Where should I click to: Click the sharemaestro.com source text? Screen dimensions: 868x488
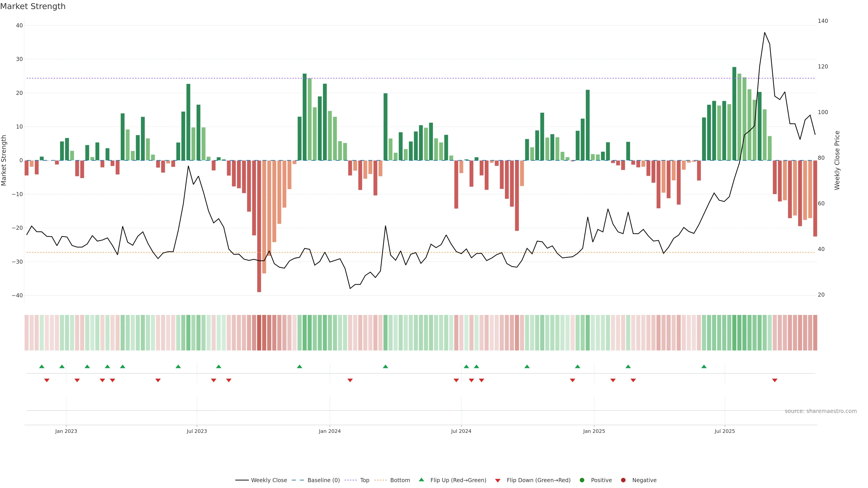821,411
